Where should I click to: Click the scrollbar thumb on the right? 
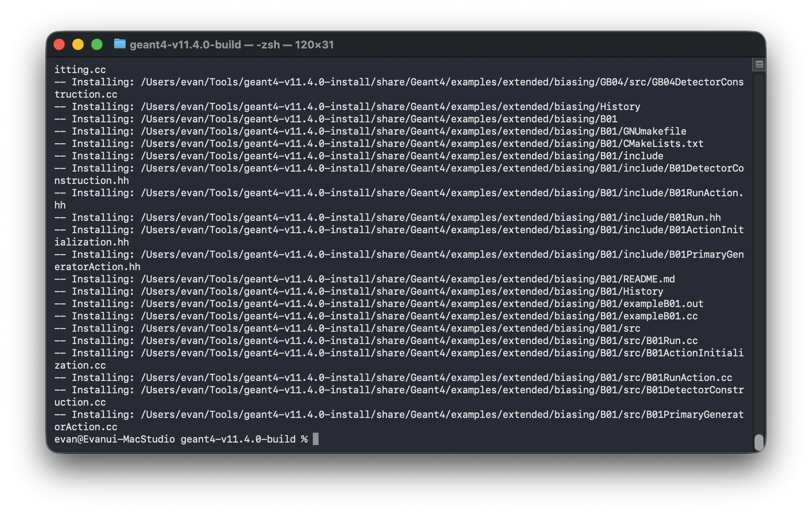tap(758, 441)
